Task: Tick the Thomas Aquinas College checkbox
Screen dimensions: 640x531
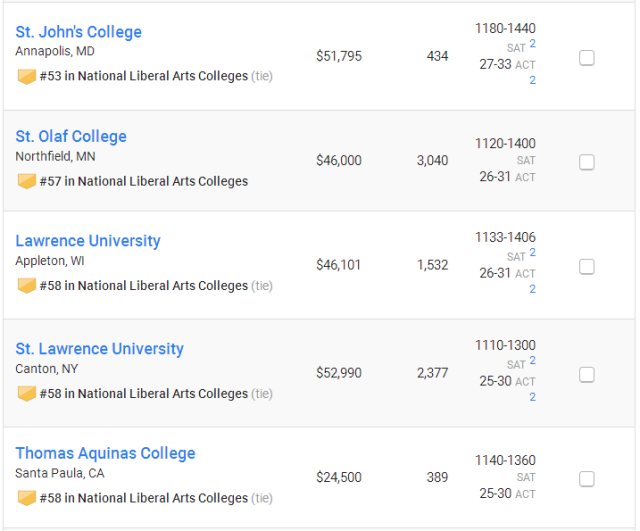Action: [x=587, y=479]
